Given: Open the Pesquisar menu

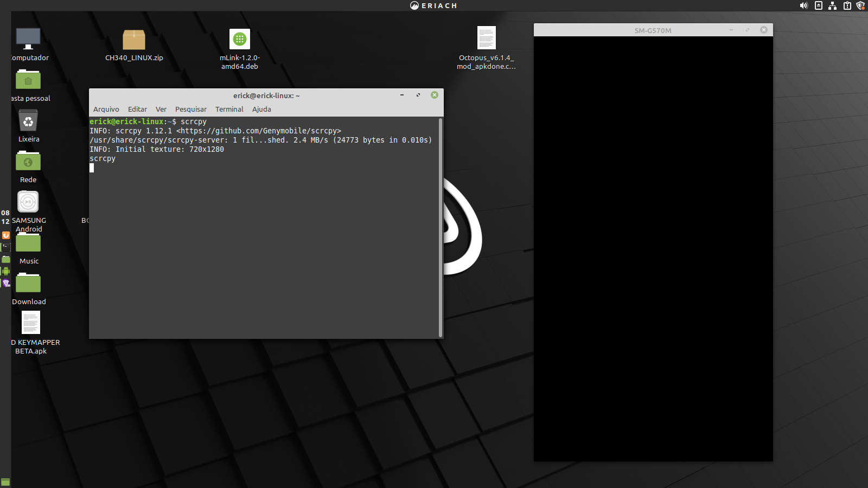Looking at the screenshot, I should tap(190, 109).
